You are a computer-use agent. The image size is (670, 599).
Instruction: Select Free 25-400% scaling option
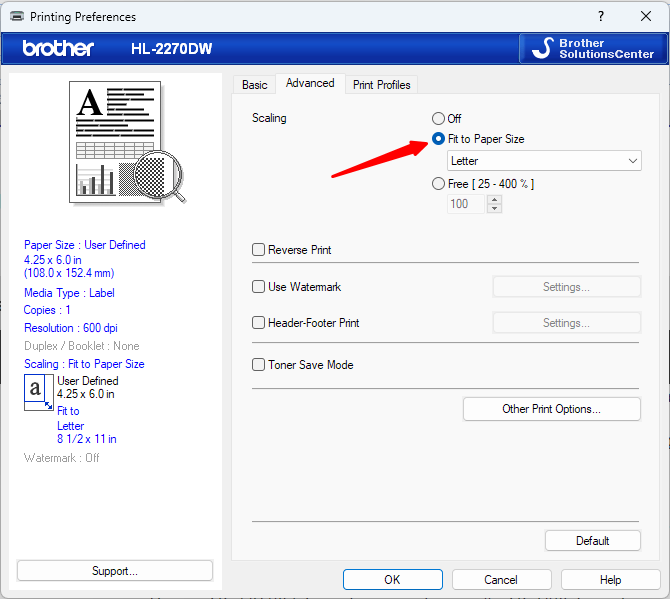click(438, 184)
